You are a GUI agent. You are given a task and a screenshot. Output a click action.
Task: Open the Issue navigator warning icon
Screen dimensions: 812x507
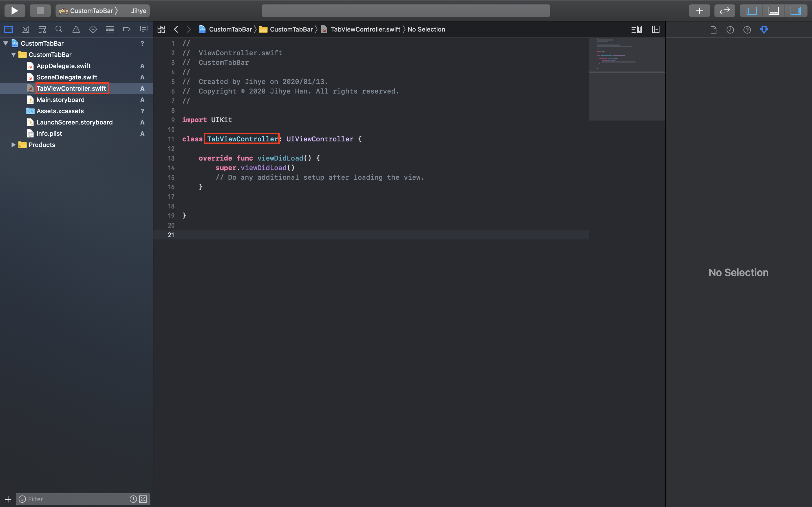pos(76,30)
